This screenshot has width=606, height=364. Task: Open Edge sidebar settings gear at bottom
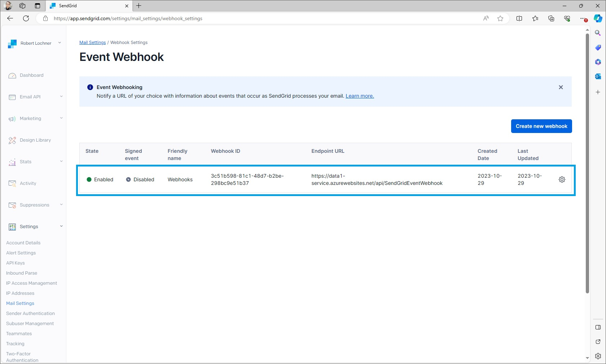[x=598, y=356]
